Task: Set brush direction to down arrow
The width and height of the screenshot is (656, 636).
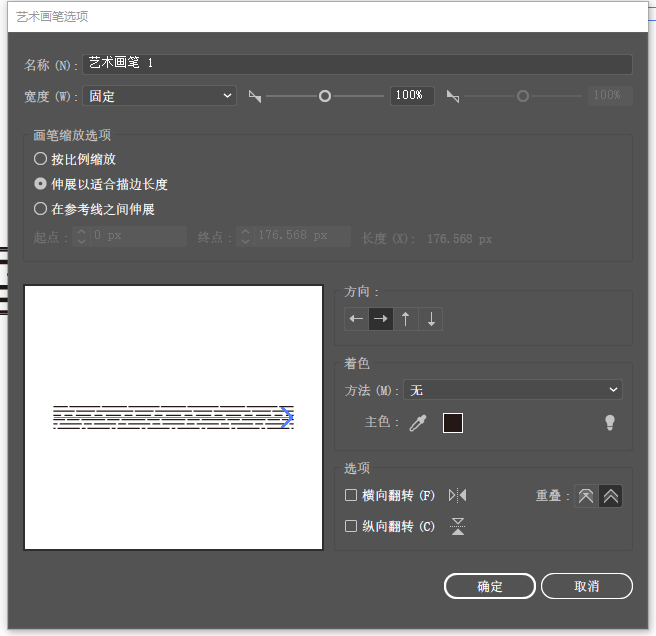Action: 430,319
